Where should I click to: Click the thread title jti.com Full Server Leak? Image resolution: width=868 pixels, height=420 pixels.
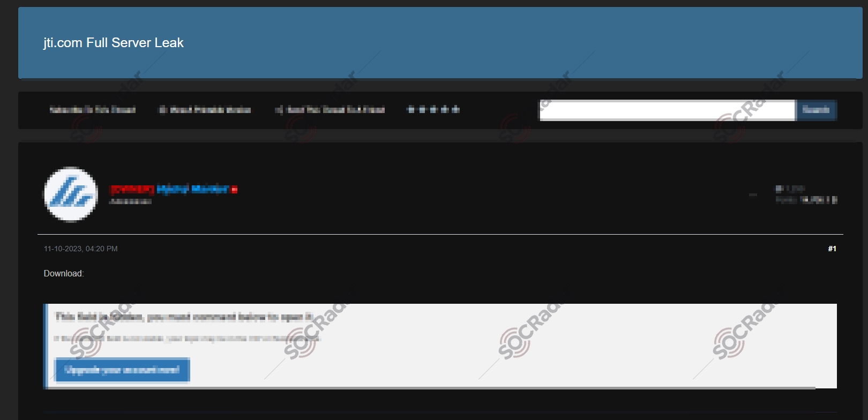pos(114,43)
